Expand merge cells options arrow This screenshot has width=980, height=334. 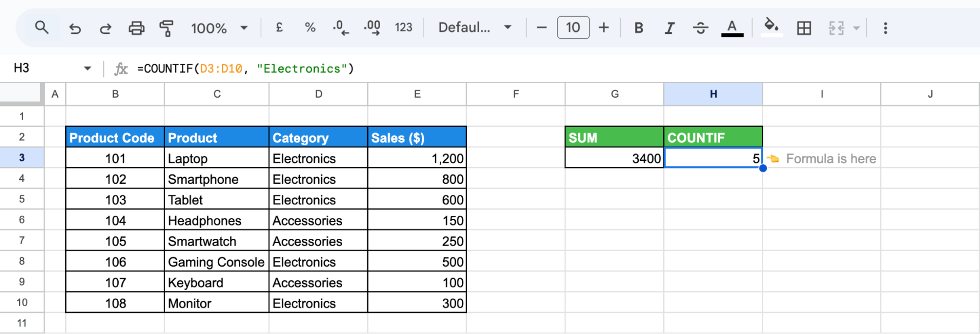pyautogui.click(x=856, y=28)
